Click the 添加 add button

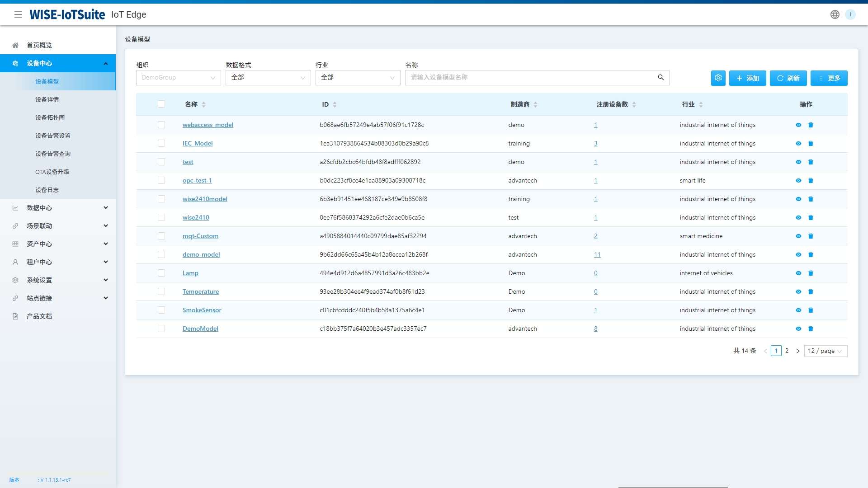(x=747, y=78)
